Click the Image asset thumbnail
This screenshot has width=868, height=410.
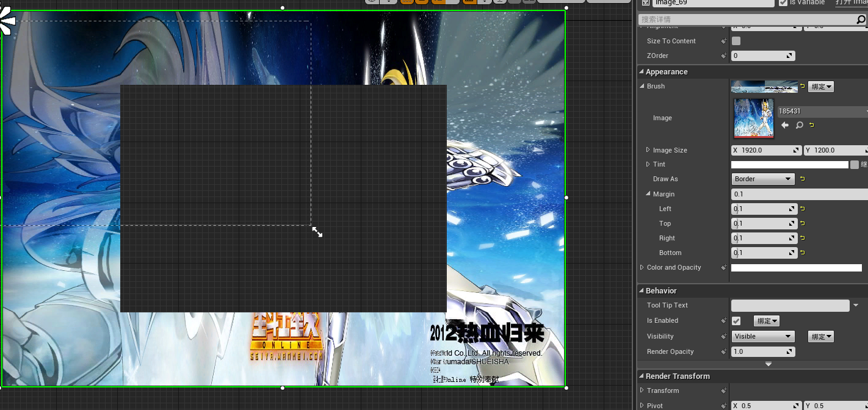(x=754, y=118)
